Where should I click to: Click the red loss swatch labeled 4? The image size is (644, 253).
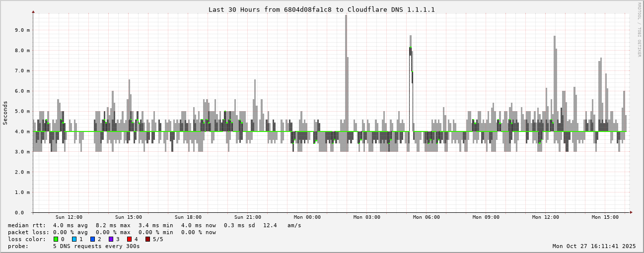(x=129, y=239)
